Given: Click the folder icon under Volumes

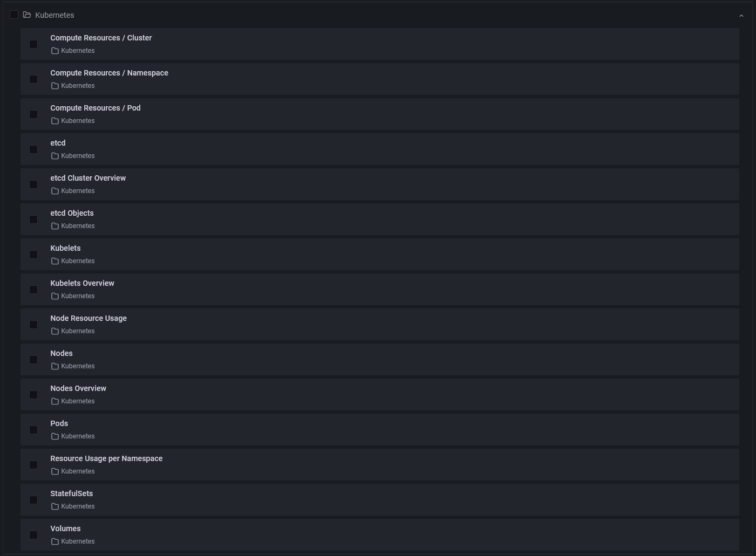Looking at the screenshot, I should 55,541.
